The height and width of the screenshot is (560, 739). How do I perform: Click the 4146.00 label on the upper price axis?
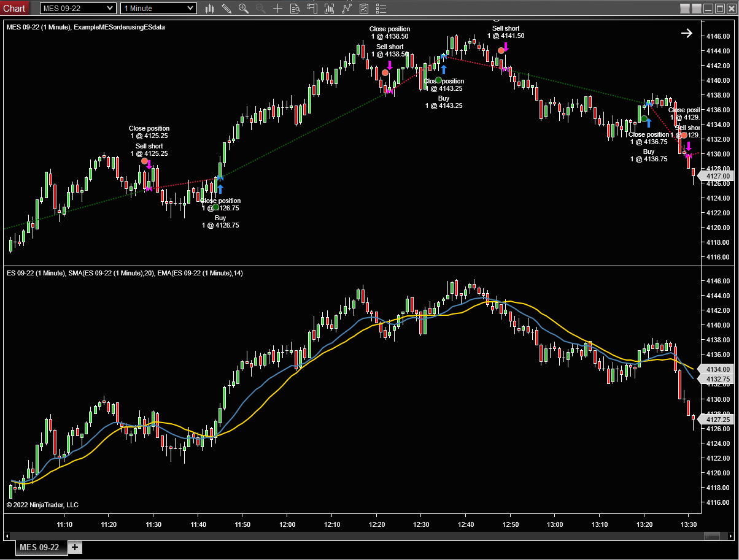click(718, 36)
